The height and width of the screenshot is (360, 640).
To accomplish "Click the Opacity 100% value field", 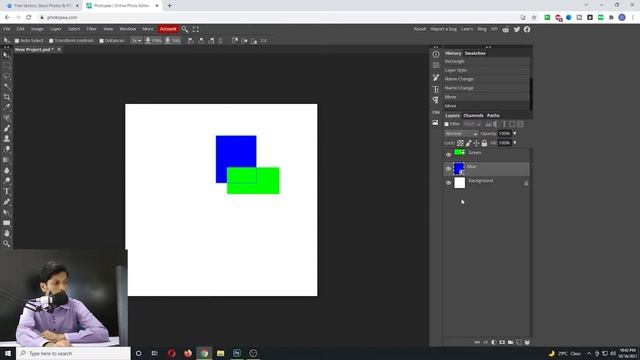I will click(504, 133).
